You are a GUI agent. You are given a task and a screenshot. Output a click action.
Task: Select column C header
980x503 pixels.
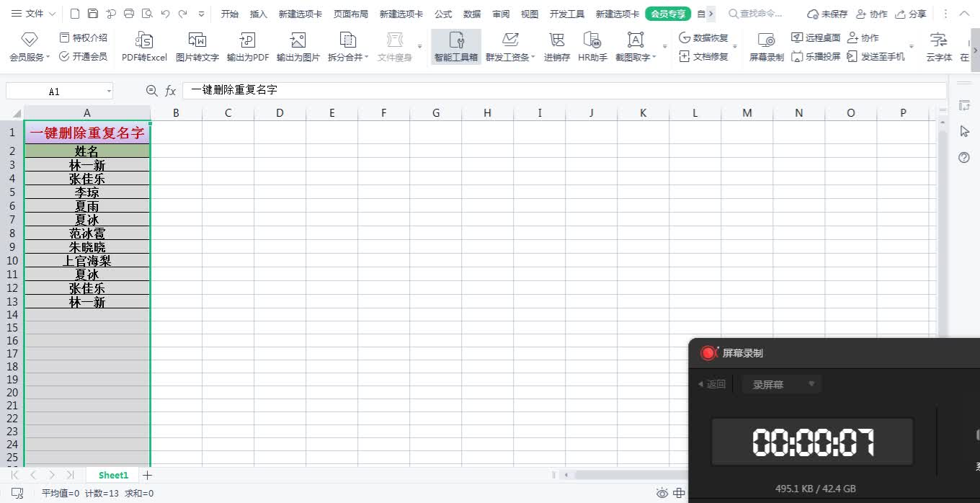[228, 112]
